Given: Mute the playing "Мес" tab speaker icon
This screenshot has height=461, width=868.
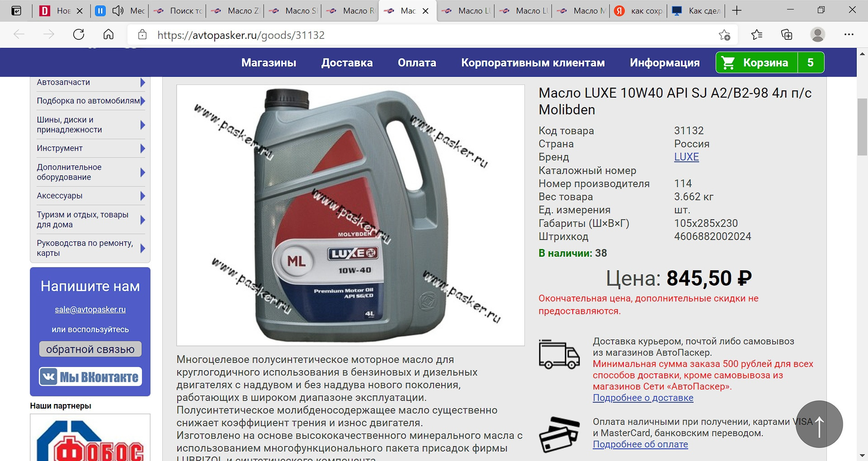Looking at the screenshot, I should coord(118,11).
